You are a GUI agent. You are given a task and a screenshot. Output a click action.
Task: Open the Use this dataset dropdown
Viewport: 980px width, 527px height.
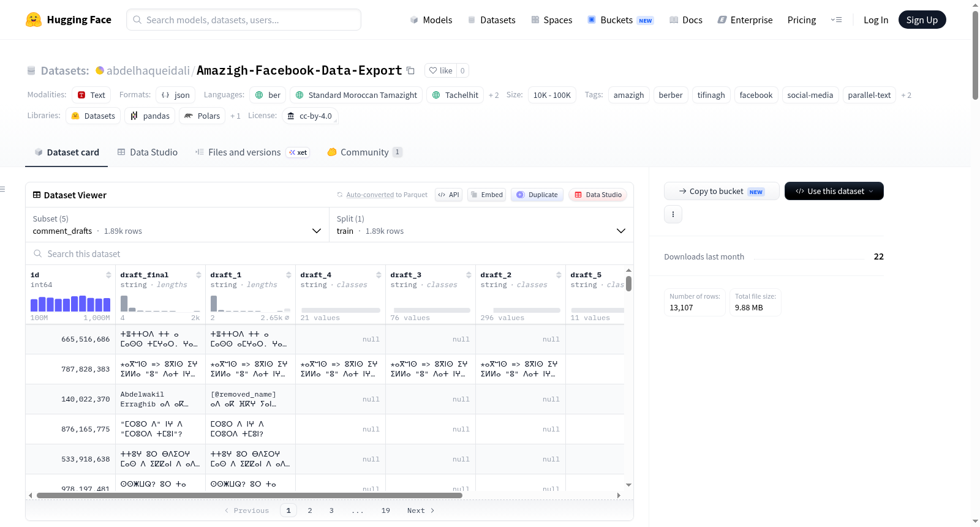pos(834,191)
